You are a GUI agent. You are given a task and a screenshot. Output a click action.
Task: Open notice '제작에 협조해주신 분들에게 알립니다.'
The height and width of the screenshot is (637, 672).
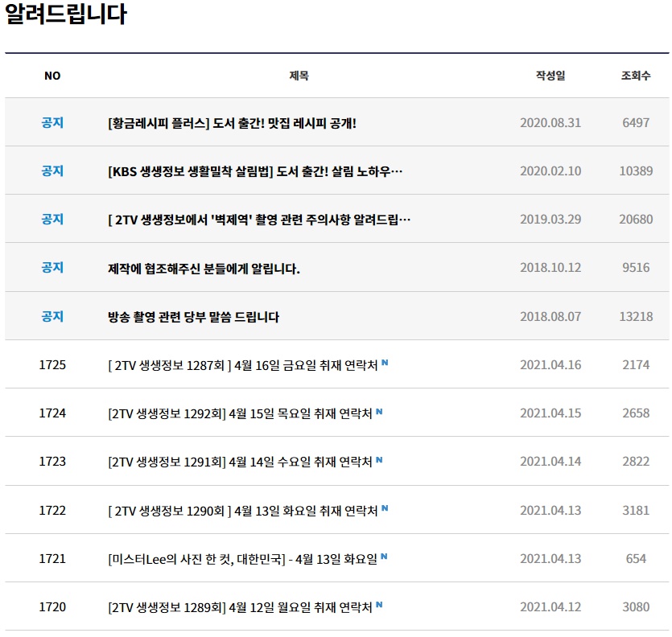tap(204, 269)
